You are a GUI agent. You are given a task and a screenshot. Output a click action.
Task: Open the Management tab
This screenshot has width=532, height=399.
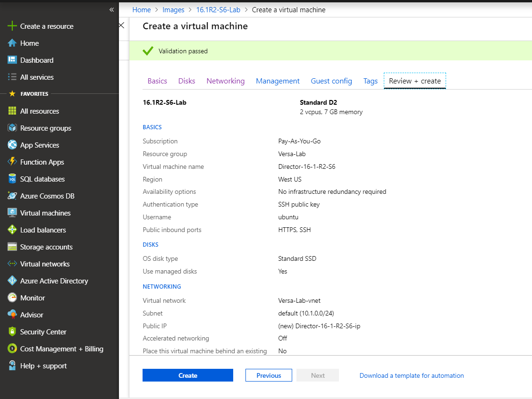(x=278, y=81)
